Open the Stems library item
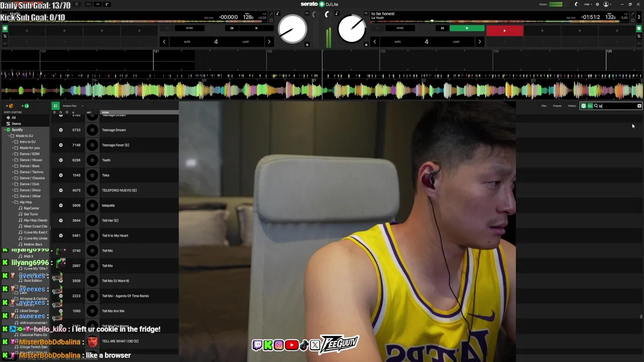Image resolution: width=644 pixels, height=362 pixels. [17, 124]
